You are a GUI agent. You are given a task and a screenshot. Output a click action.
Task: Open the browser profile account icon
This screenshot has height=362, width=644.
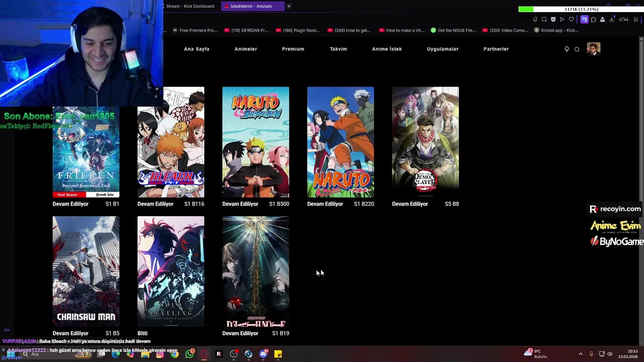pyautogui.click(x=602, y=19)
